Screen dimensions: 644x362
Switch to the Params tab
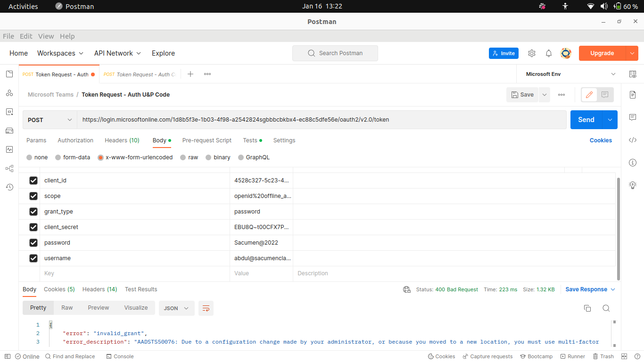tap(36, 140)
